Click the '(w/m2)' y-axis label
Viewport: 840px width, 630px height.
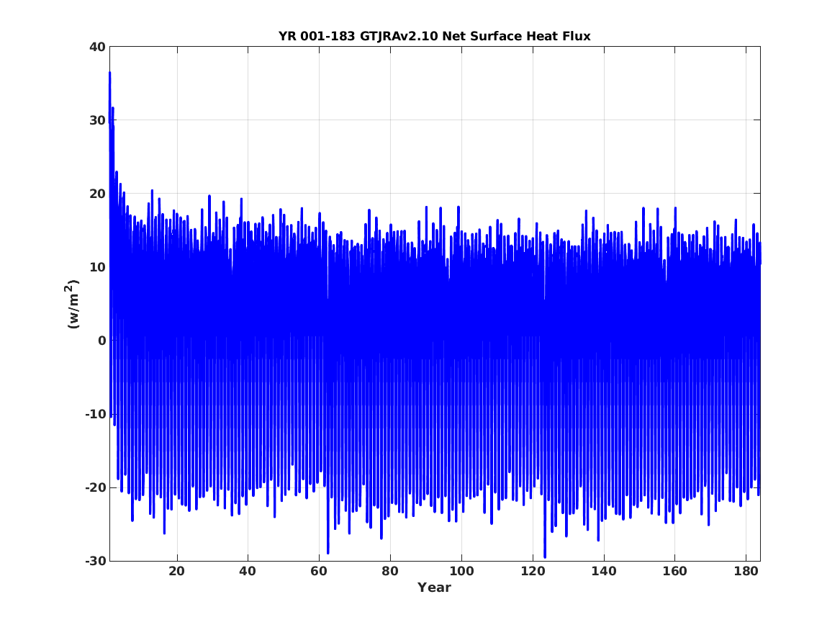(73, 304)
